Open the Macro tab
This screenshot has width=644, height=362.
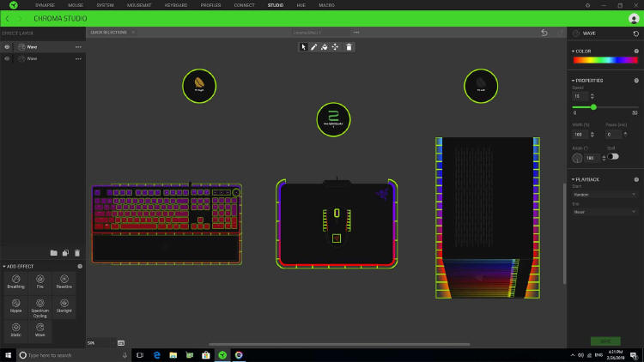326,5
